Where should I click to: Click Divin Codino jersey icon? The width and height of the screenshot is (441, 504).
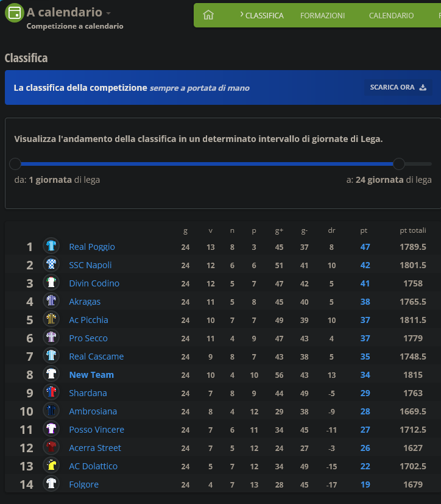[x=51, y=283]
